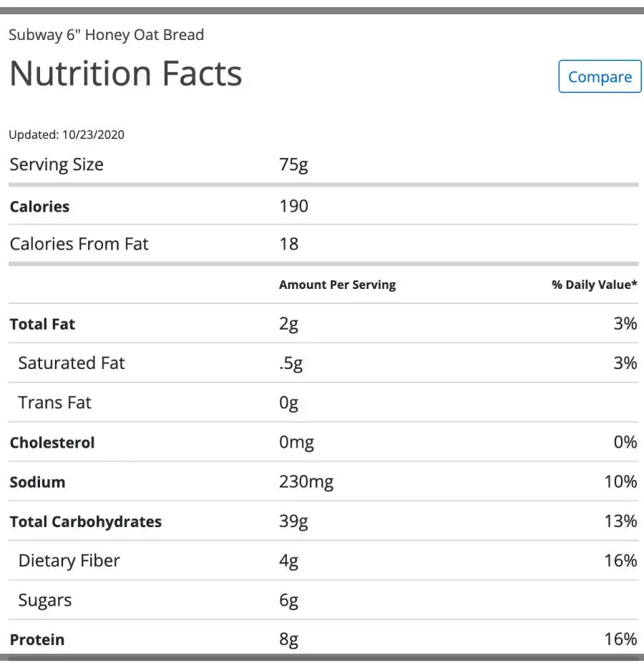Select the Total Fat row label
The height and width of the screenshot is (668, 644).
pos(42,324)
